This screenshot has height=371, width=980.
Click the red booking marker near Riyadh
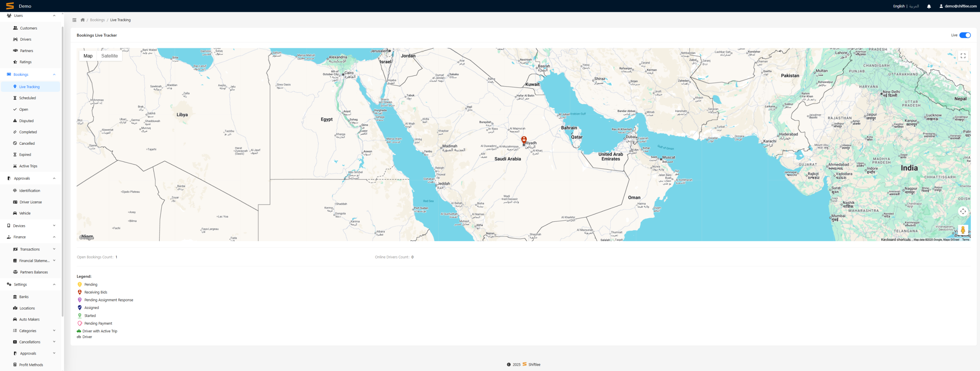[x=524, y=140]
